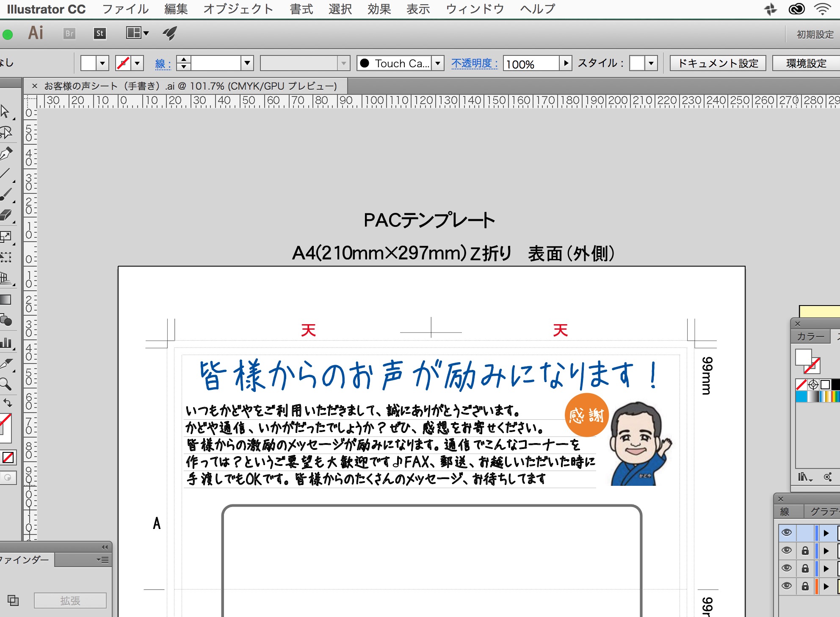Expand the highlighted top layer
The image size is (840, 617).
click(x=826, y=533)
